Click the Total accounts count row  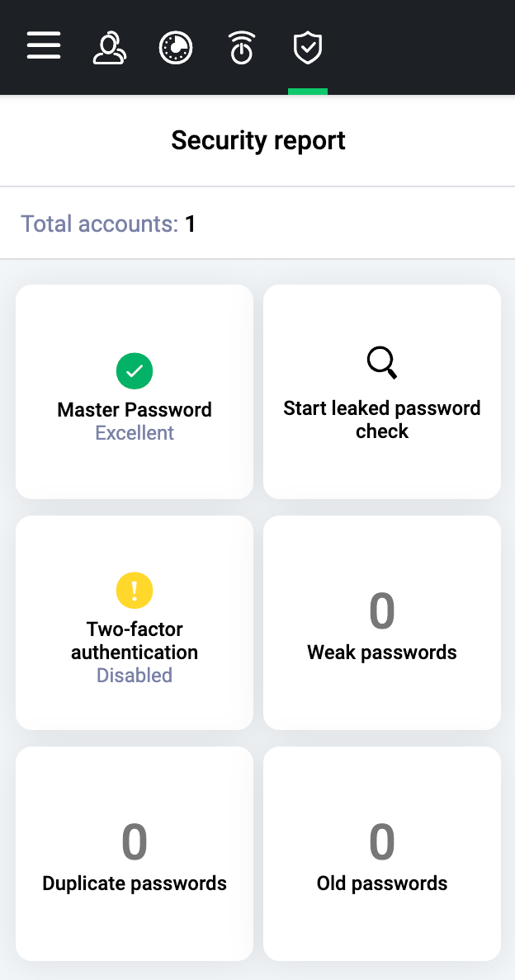tap(108, 224)
